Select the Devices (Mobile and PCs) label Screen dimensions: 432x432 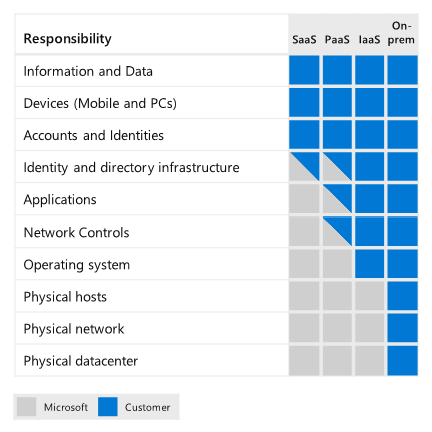point(100,103)
